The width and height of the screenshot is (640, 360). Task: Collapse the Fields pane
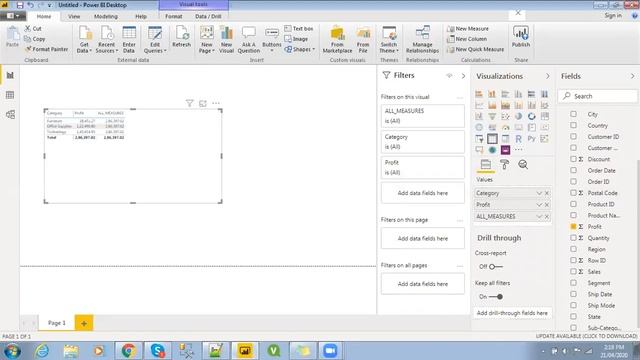click(x=632, y=76)
